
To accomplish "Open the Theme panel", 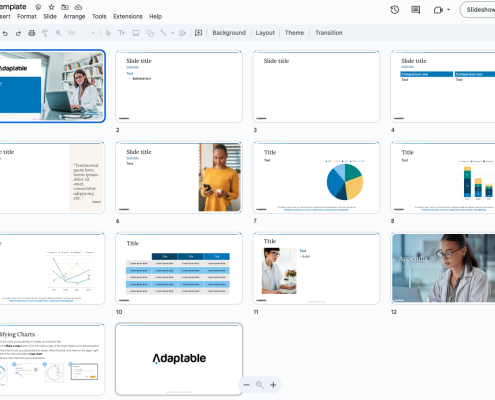I will pos(294,33).
